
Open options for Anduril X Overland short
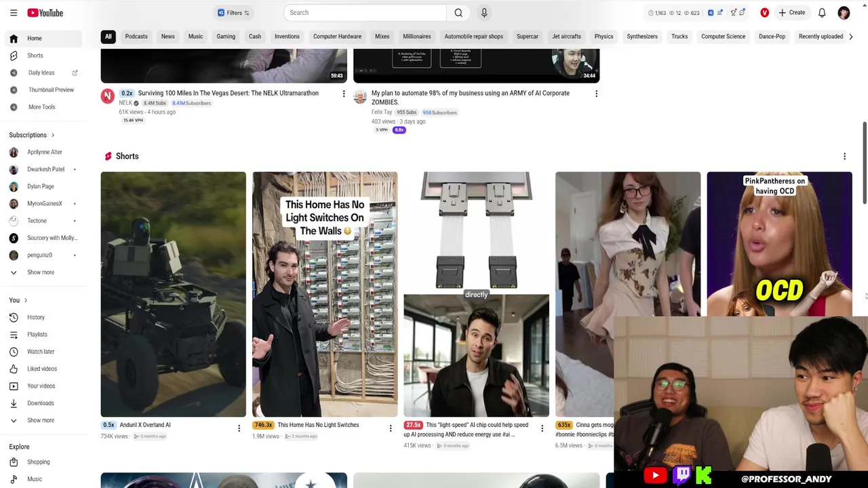coord(239,428)
